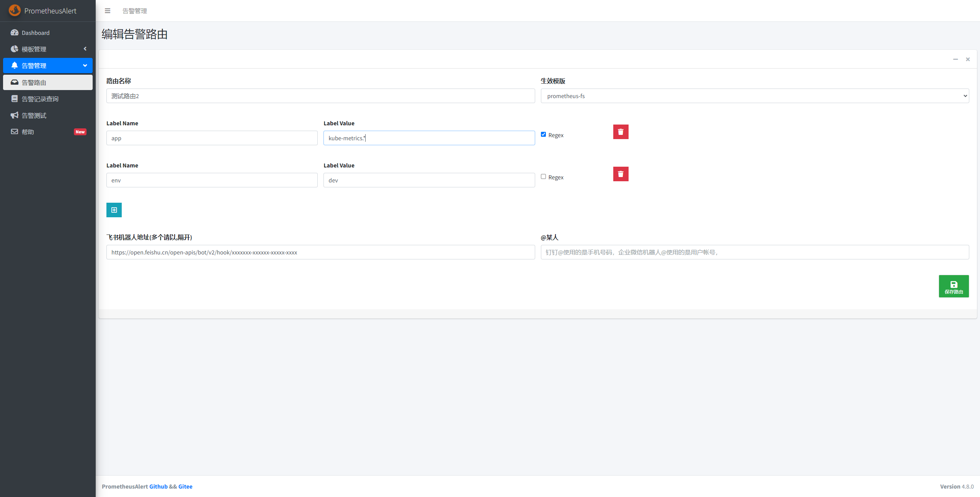Collapse the 告警管理 sidebar menu

tap(48, 66)
